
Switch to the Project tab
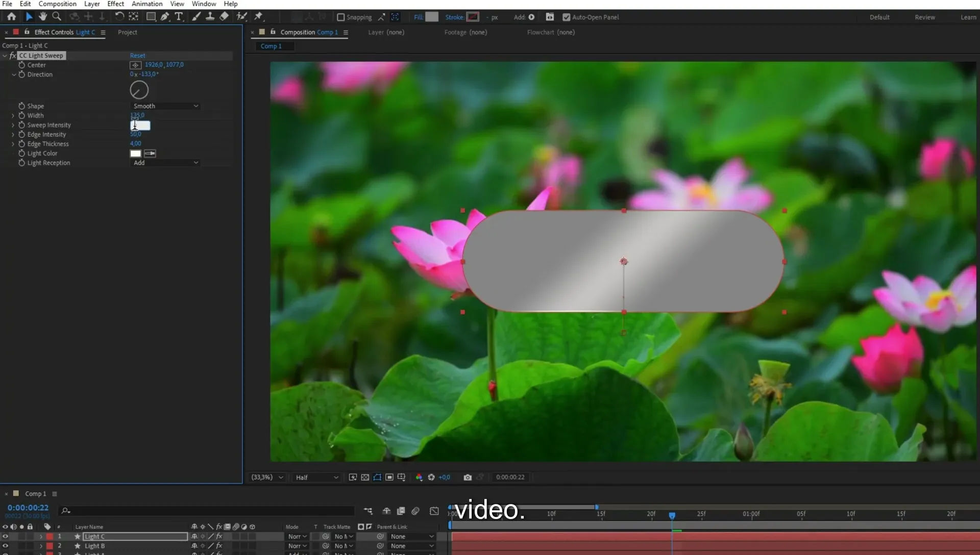coord(127,32)
